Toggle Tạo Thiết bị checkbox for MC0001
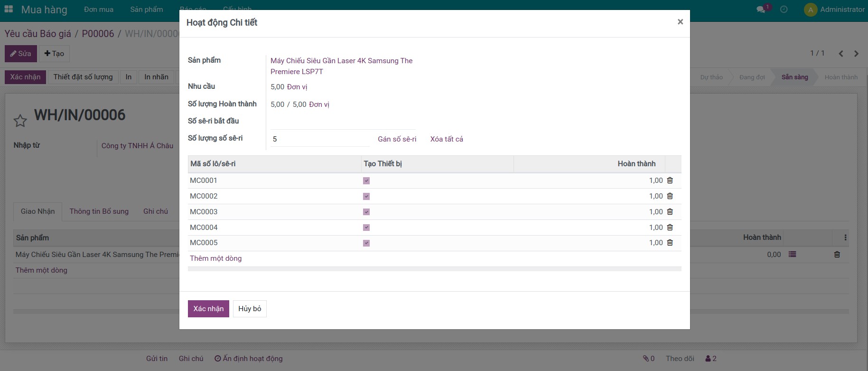The width and height of the screenshot is (868, 371). 366,181
